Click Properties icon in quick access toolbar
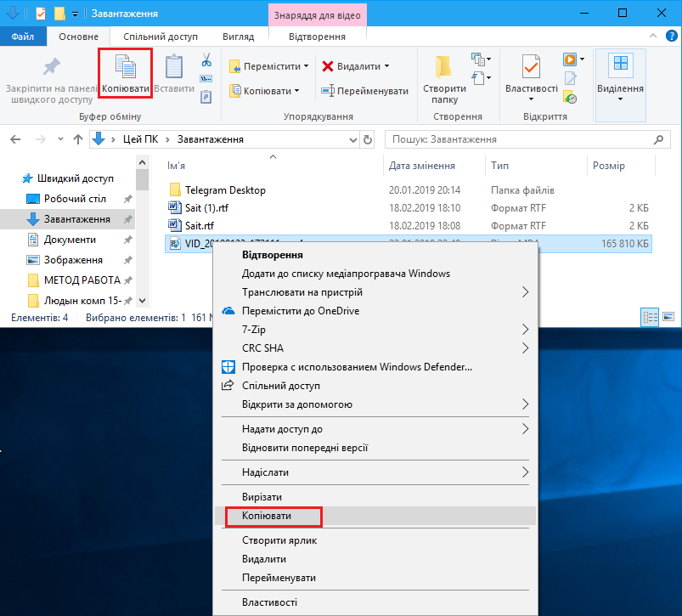682x616 pixels. click(41, 14)
